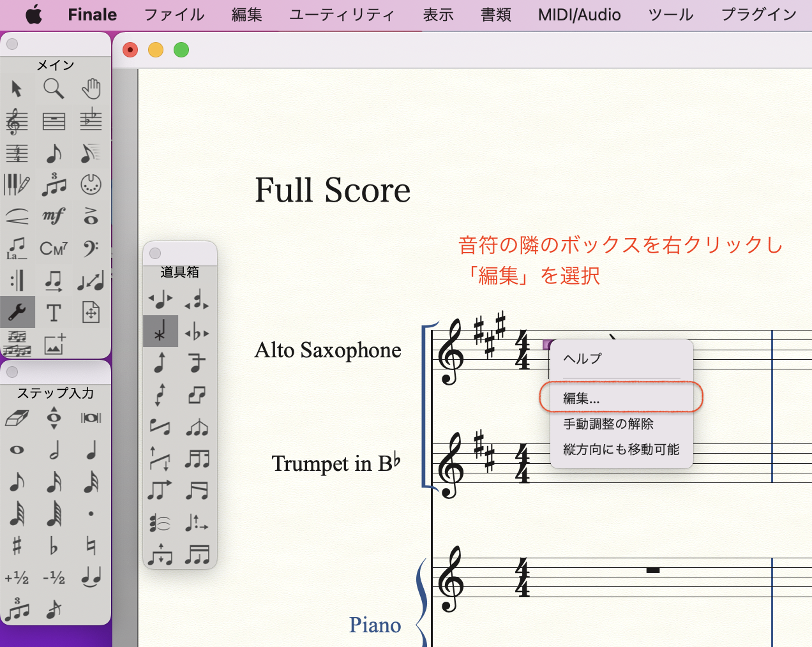Choose 縦方向にも移動可能 in context menu
Image resolution: width=812 pixels, height=647 pixels.
coord(622,450)
